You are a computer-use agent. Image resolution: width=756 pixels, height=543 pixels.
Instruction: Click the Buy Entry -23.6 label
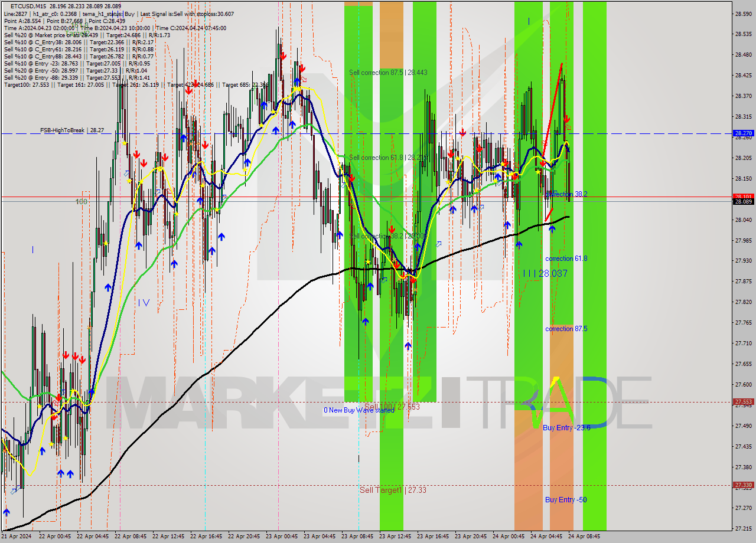click(x=566, y=428)
